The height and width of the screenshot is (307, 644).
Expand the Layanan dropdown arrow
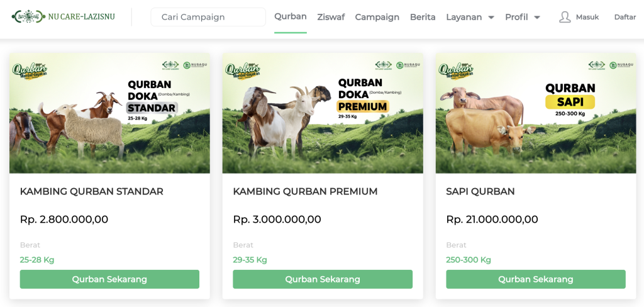tap(491, 18)
